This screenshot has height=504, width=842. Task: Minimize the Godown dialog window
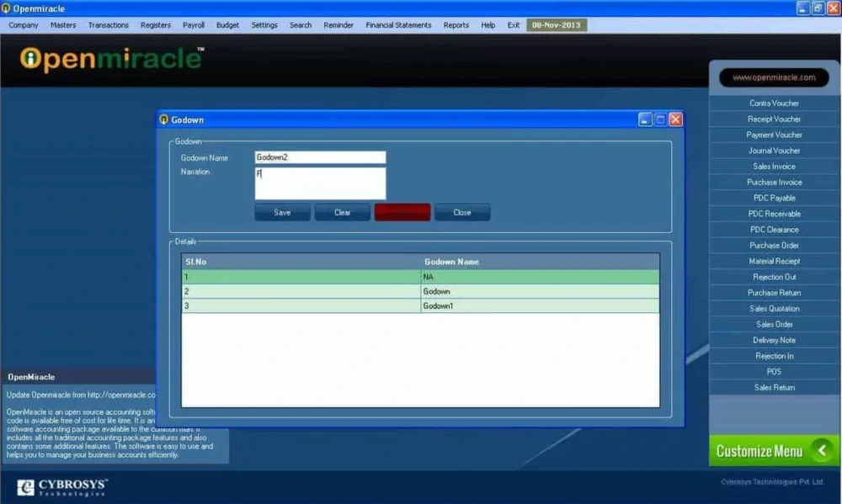[645, 119]
